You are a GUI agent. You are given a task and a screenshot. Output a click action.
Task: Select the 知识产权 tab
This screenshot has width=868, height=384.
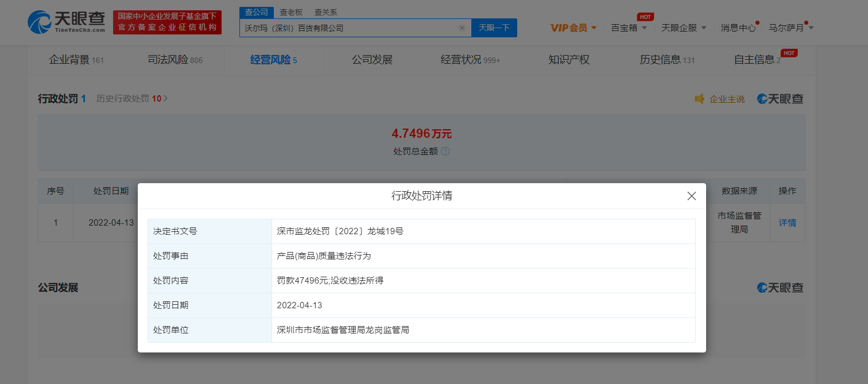click(x=568, y=60)
